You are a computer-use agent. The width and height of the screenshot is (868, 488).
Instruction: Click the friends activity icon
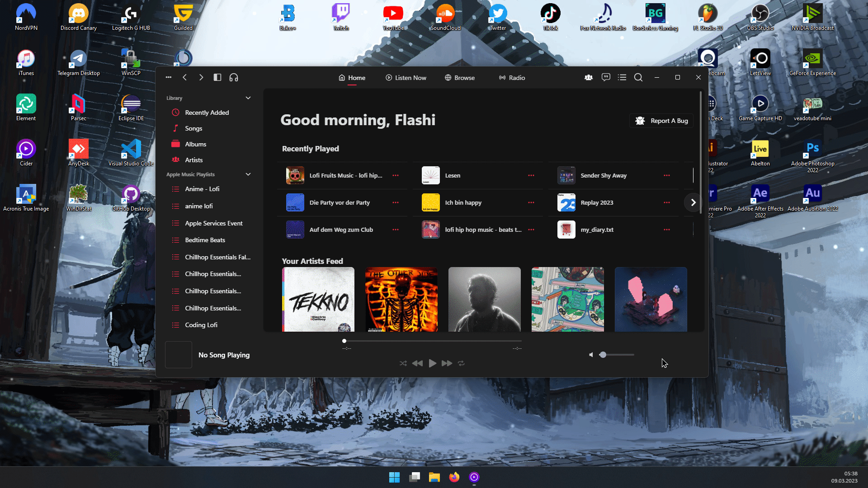(x=588, y=77)
